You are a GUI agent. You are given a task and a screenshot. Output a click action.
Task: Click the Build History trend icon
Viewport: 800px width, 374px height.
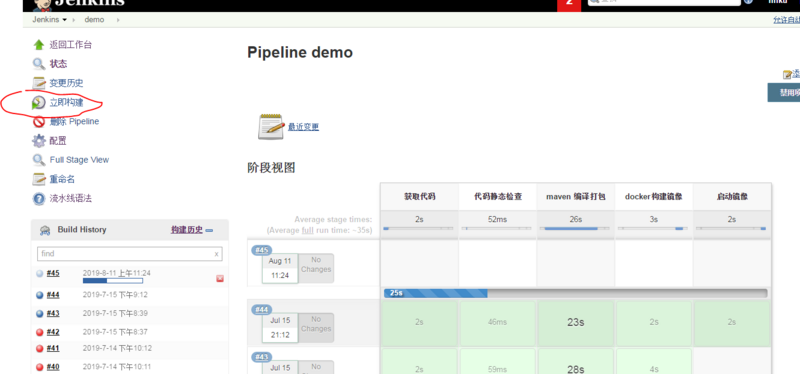45,230
